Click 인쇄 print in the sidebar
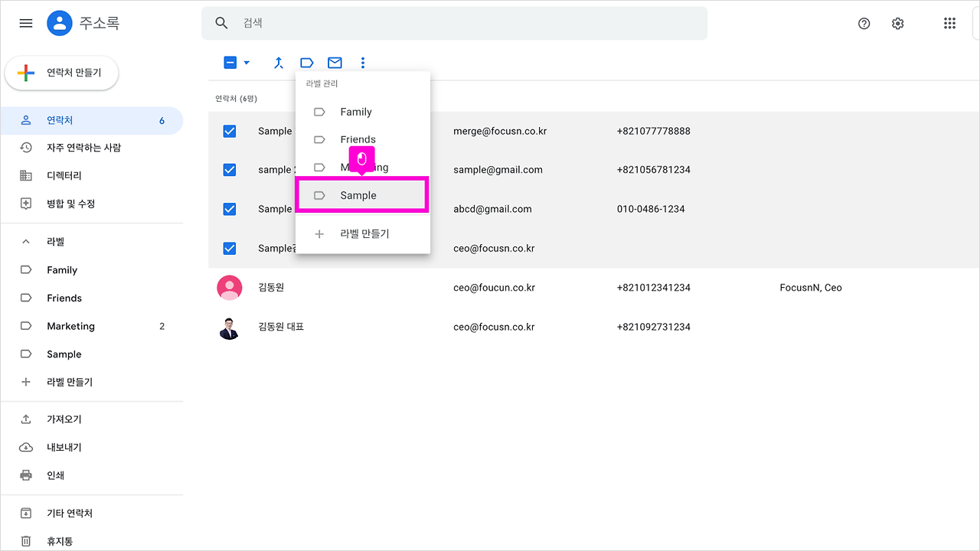Viewport: 980px width, 551px height. (92, 475)
